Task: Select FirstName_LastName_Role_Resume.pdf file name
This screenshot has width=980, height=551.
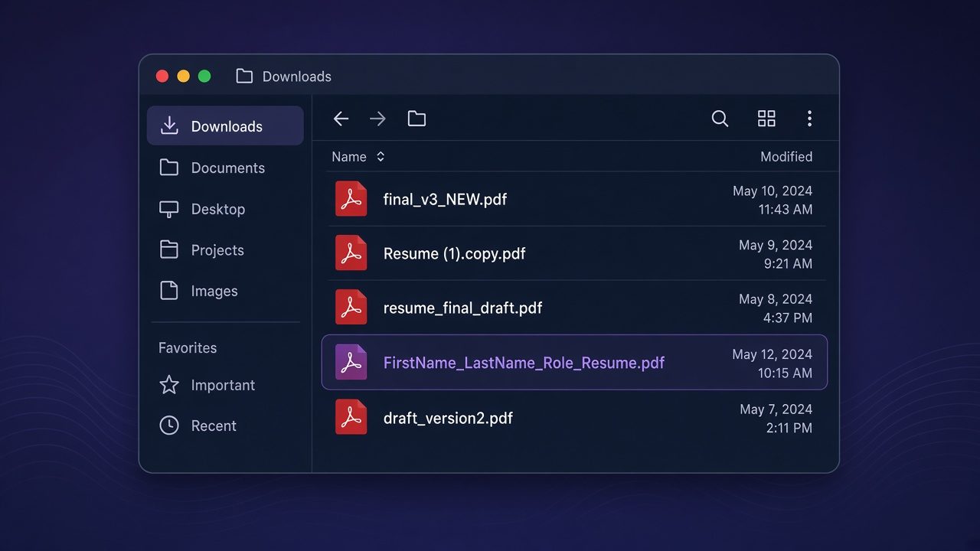Action: (x=524, y=363)
